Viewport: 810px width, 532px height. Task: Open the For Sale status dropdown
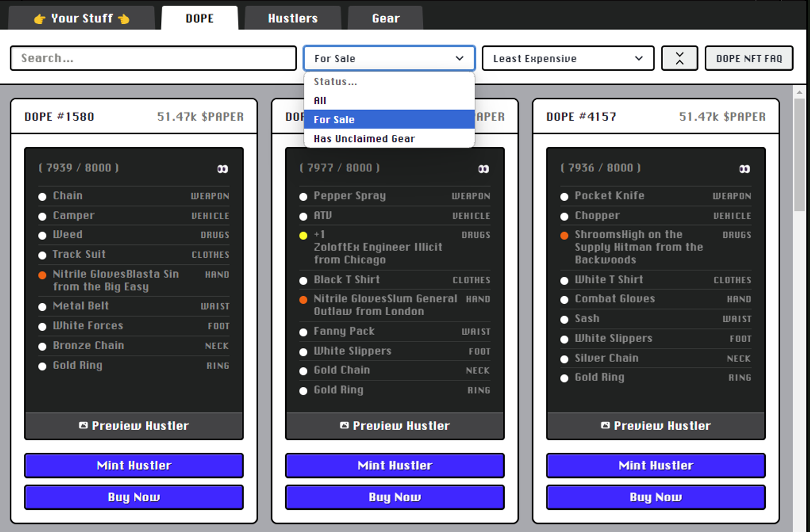coord(389,58)
